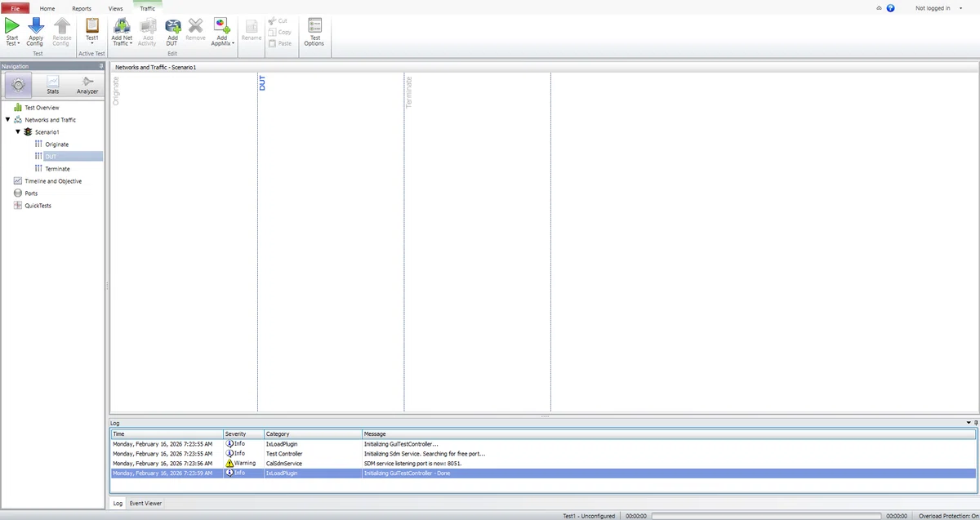Click the Test Options icon
This screenshot has height=520, width=980.
pos(314,25)
